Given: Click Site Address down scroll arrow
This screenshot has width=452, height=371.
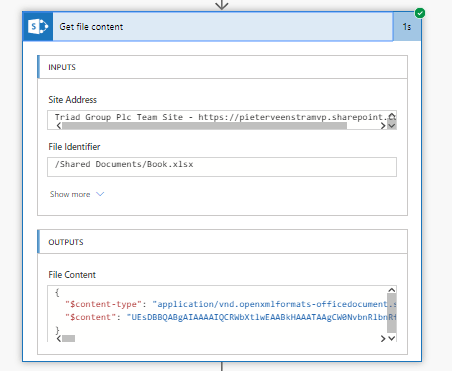Looking at the screenshot, I should [392, 126].
